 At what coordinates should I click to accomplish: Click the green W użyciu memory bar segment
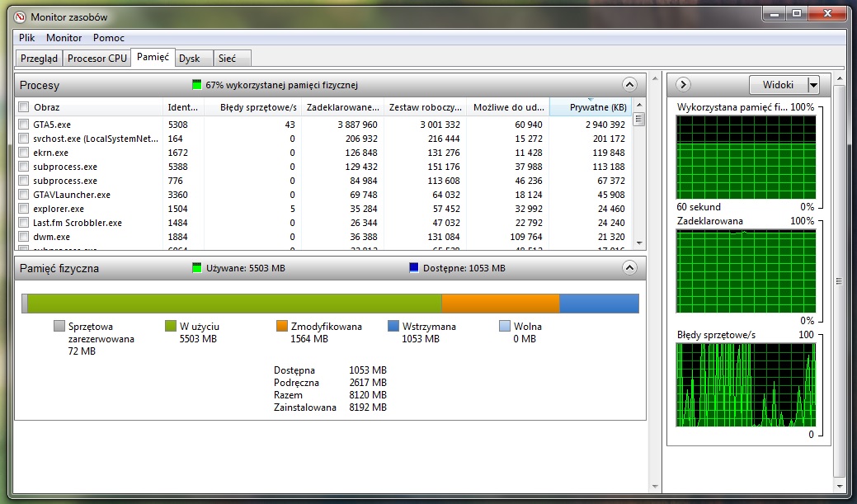234,304
